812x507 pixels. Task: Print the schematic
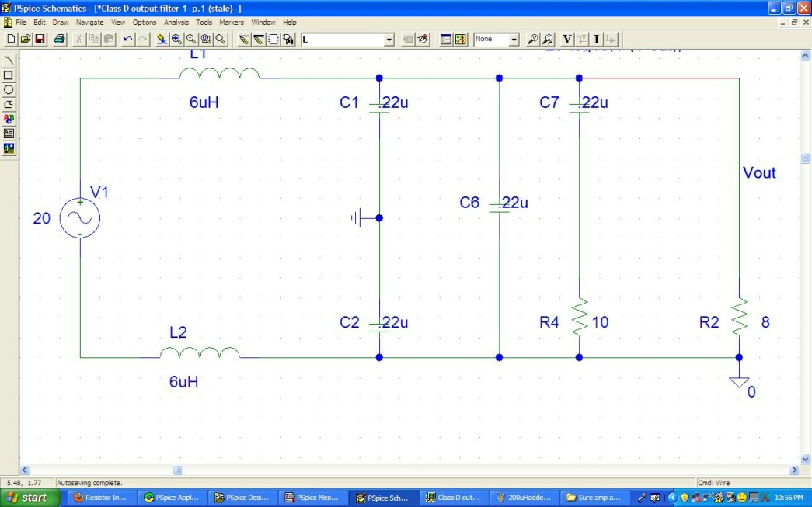tap(60, 40)
